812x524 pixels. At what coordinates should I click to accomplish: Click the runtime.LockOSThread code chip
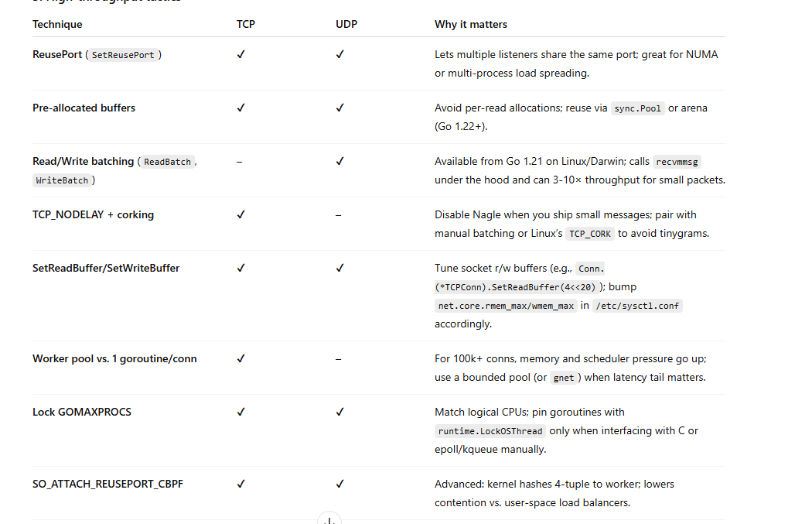click(490, 431)
